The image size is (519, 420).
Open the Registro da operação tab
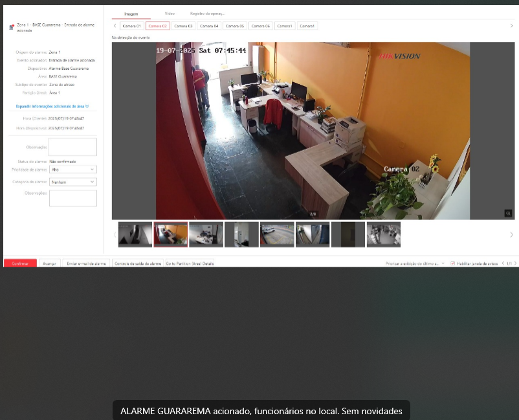[x=207, y=13]
